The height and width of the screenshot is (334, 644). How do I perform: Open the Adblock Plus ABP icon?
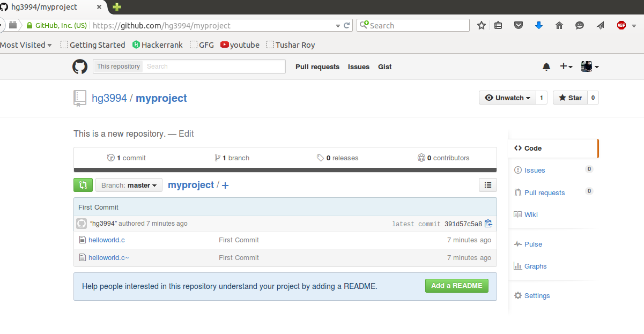click(621, 25)
